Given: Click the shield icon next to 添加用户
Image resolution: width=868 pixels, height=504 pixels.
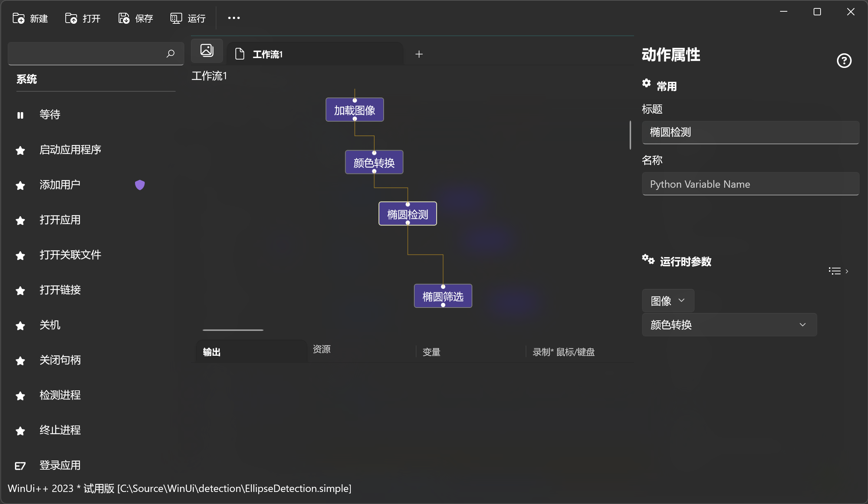Looking at the screenshot, I should tap(140, 185).
